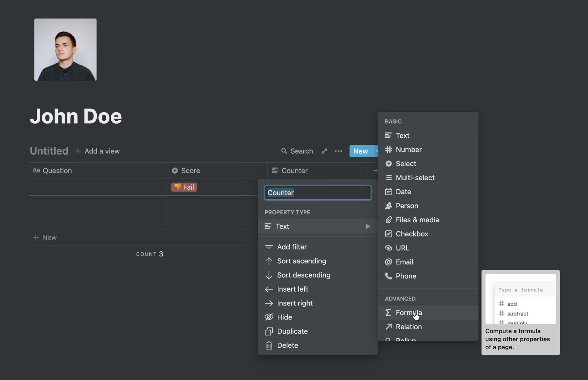This screenshot has height=380, width=588.
Task: Click the plus icon to add a column
Action: click(375, 171)
